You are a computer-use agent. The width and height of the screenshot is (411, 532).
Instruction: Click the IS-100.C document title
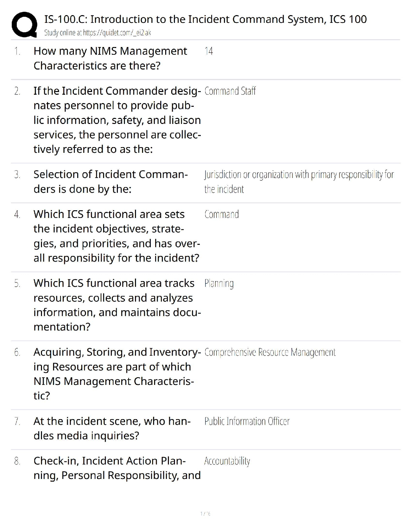(205, 19)
